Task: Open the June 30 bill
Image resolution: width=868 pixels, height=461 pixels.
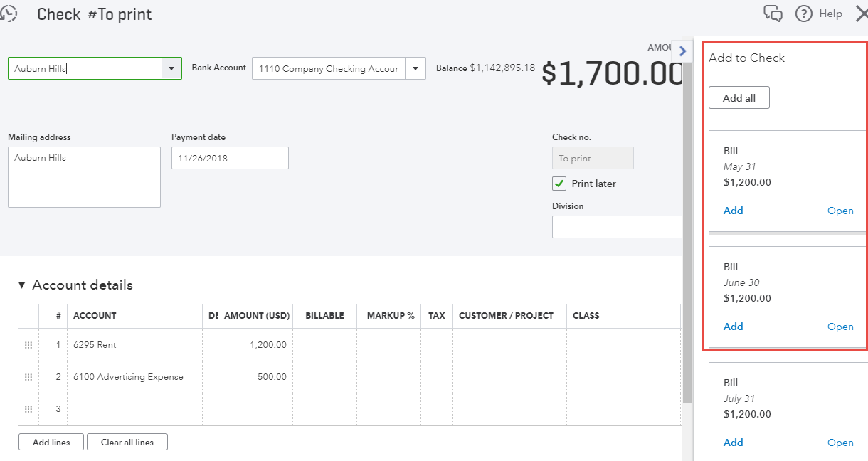Action: point(840,326)
